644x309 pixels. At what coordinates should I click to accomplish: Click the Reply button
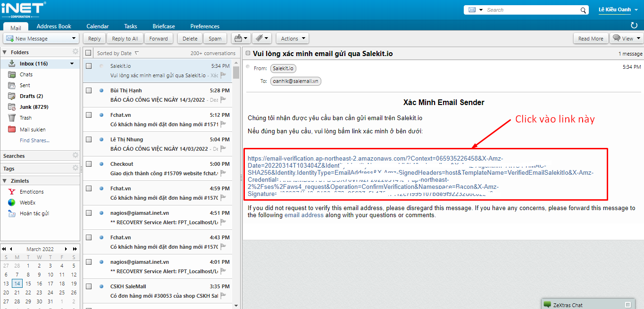[x=94, y=39]
